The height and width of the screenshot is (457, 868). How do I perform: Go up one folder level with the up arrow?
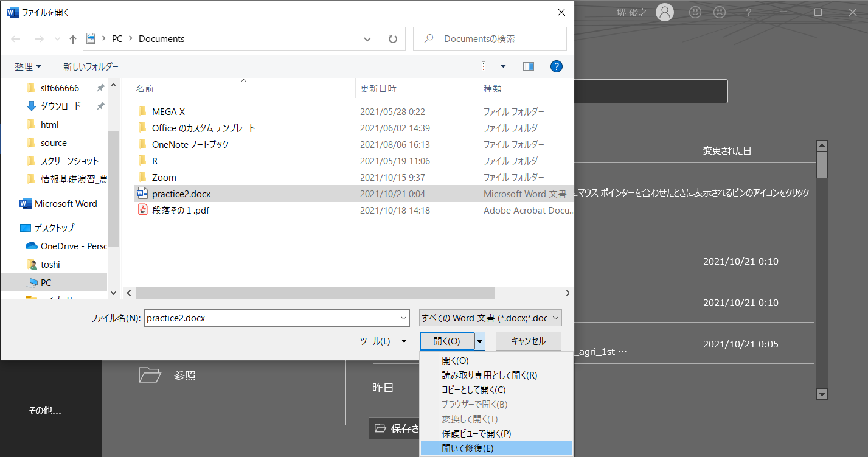pyautogui.click(x=73, y=39)
